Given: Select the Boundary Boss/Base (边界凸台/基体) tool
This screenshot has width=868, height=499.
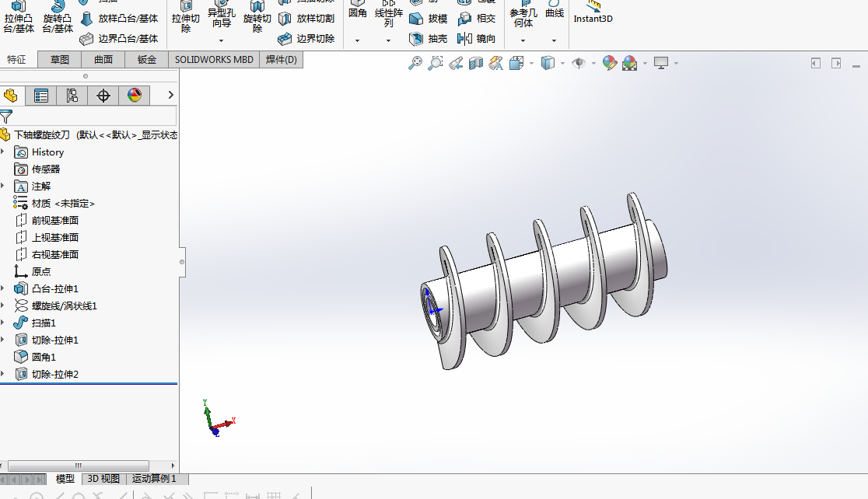Looking at the screenshot, I should 119,39.
